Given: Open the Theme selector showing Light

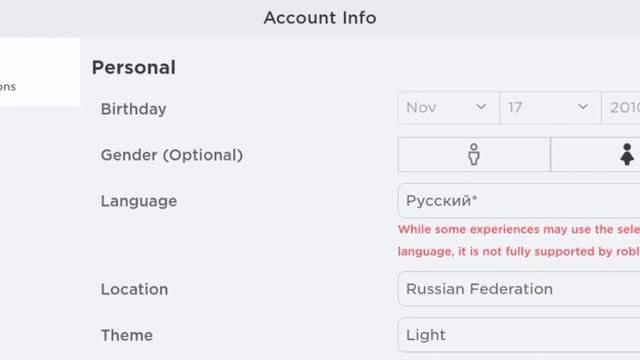Looking at the screenshot, I should tap(519, 335).
